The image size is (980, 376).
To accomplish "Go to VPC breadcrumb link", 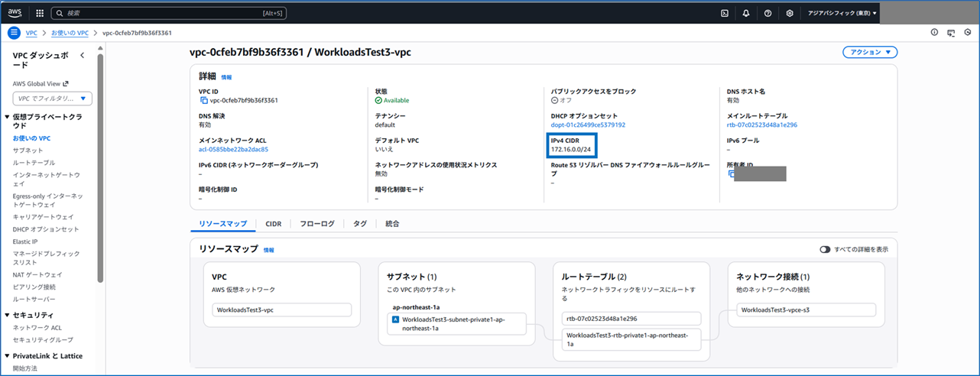I will tap(31, 33).
